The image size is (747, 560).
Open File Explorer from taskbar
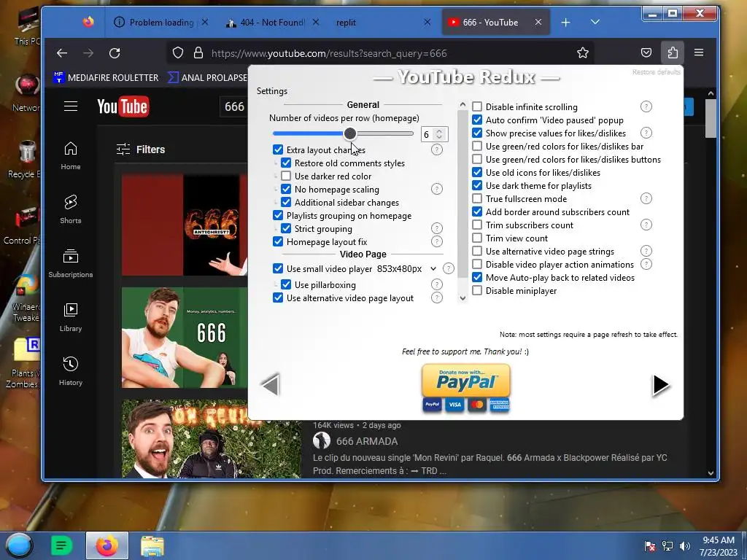pos(152,545)
